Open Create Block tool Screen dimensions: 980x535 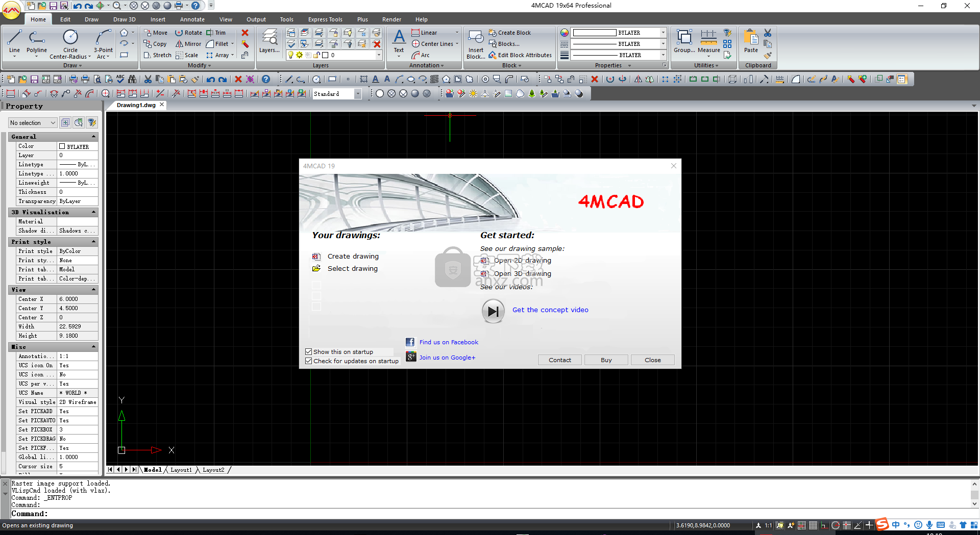[x=509, y=33]
